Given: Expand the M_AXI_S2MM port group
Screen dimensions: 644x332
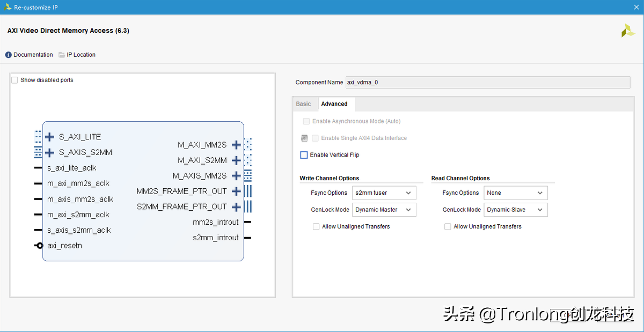Looking at the screenshot, I should point(236,160).
